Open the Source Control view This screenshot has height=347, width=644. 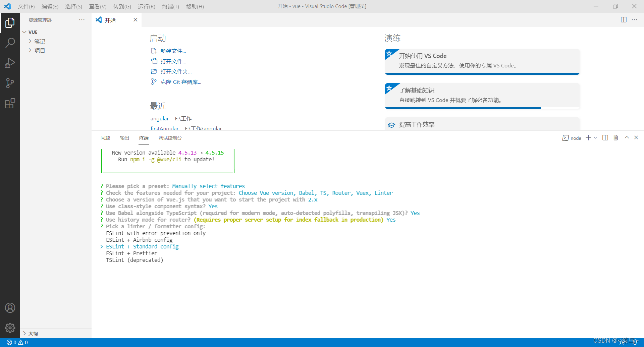coord(10,83)
